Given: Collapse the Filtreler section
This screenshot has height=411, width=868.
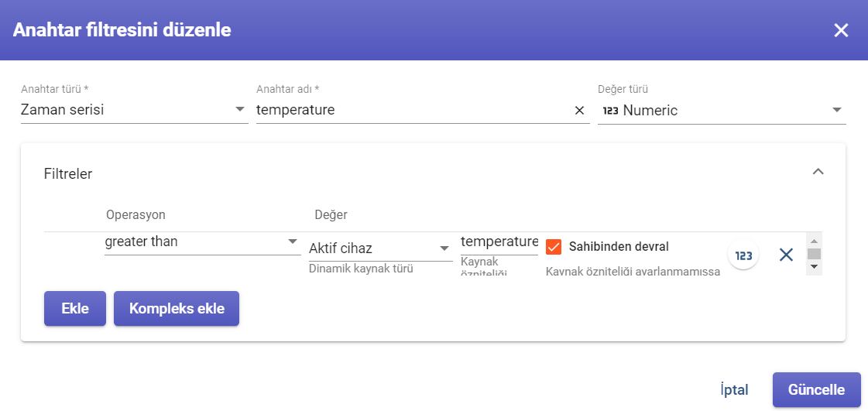Looking at the screenshot, I should (x=818, y=172).
